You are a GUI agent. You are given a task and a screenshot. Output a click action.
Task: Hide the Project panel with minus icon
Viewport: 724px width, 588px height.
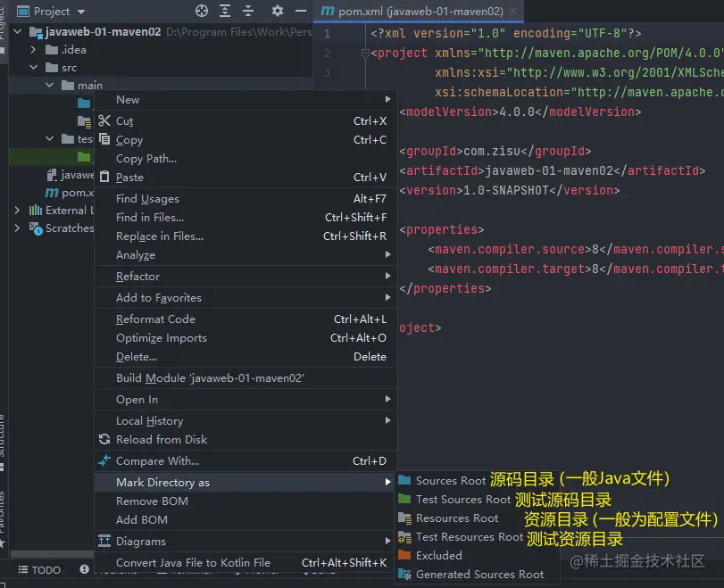(301, 11)
